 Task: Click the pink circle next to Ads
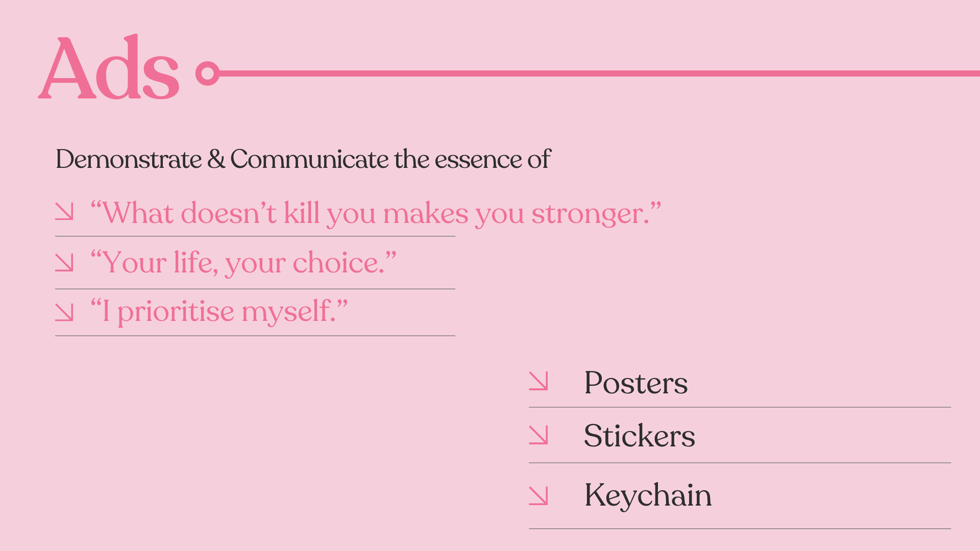[207, 73]
